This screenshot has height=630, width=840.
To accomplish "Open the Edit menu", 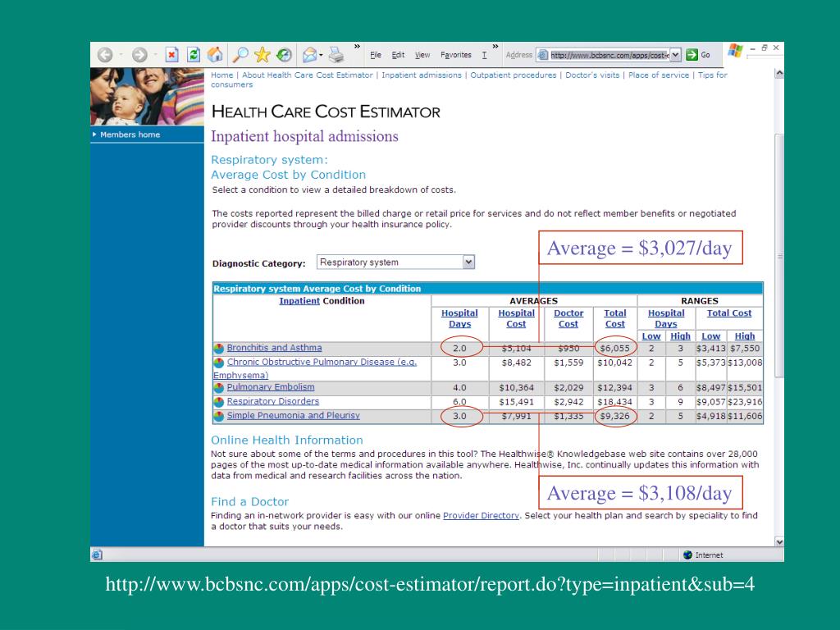I will click(x=398, y=55).
